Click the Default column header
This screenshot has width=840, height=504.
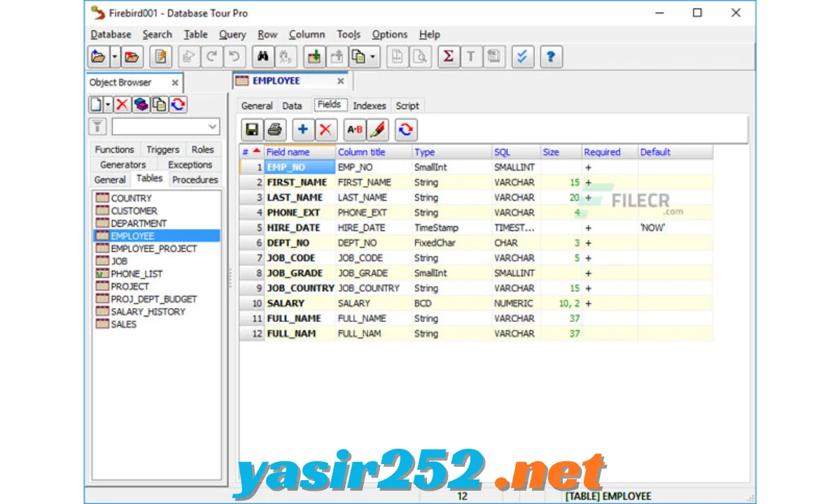675,152
